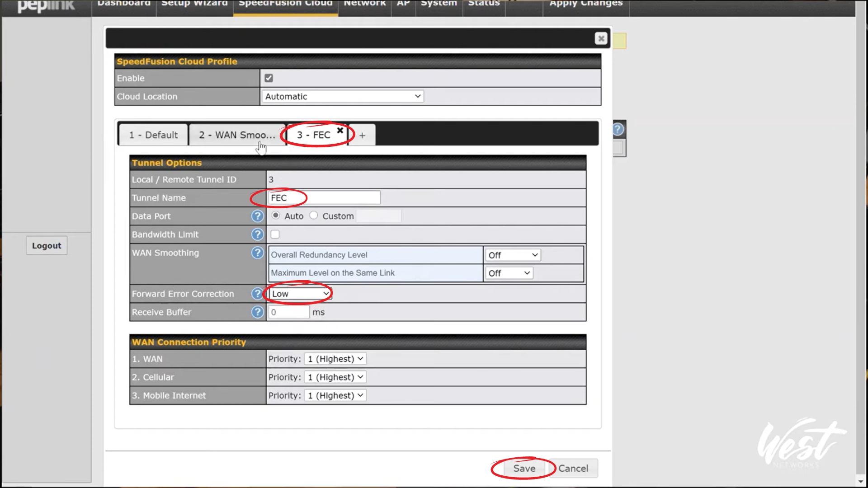Open the WAN Smoothing help tooltip
868x488 pixels.
257,253
